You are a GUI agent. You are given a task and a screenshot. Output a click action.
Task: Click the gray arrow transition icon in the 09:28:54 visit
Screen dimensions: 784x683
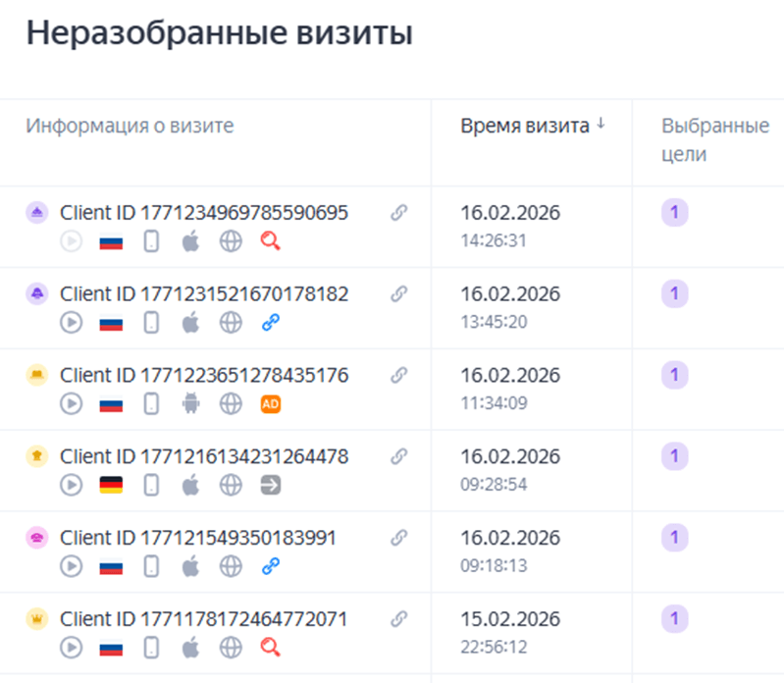tap(271, 484)
